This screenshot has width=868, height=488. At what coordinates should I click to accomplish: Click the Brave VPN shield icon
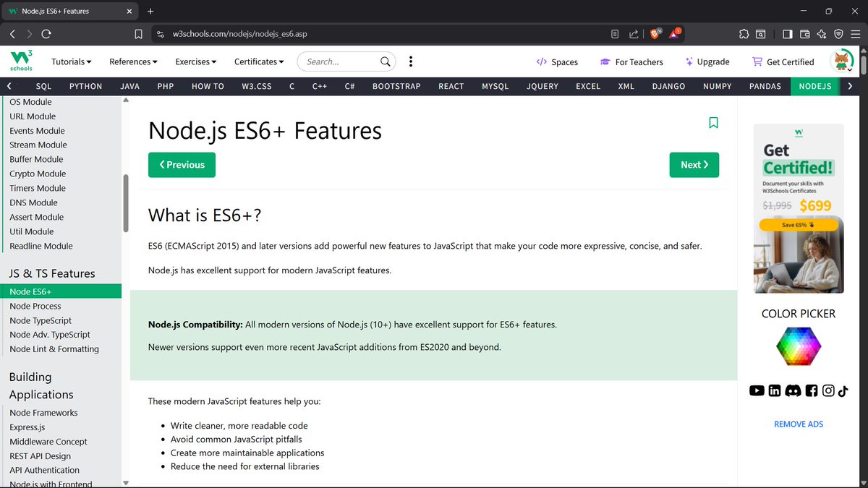[x=839, y=34]
